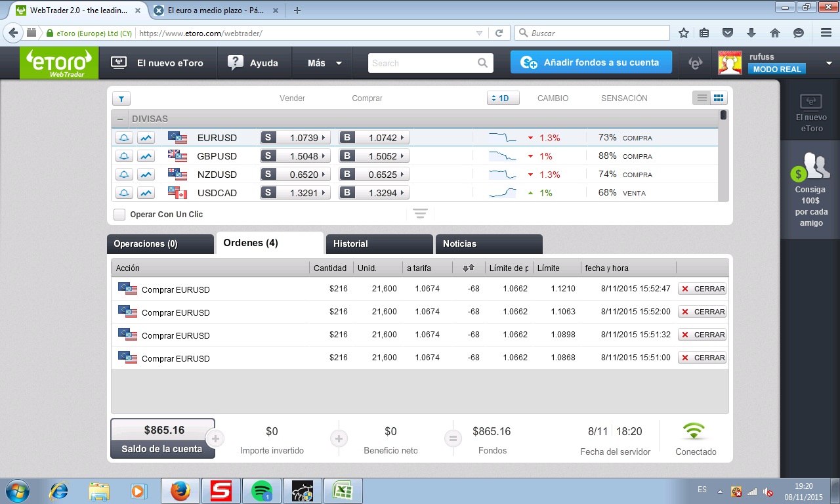The image size is (840, 504).
Task: Switch instruments to grid view
Action: pos(719,98)
